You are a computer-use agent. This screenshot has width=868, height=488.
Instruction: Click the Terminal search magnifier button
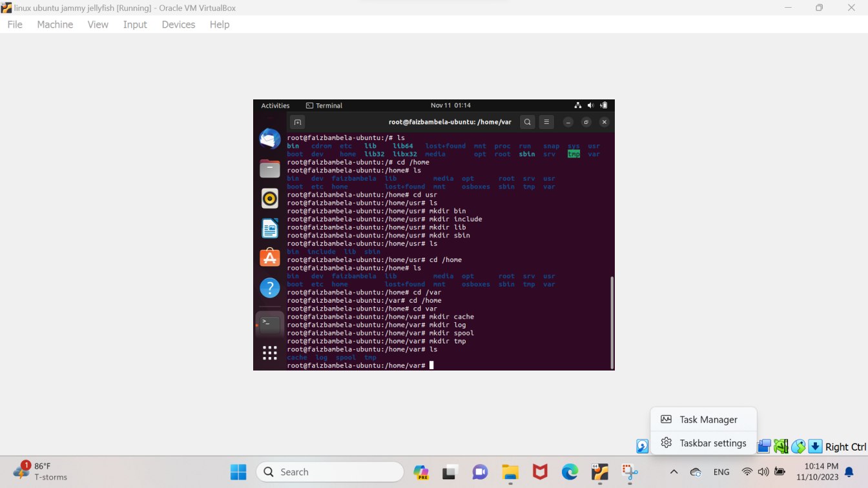528,122
